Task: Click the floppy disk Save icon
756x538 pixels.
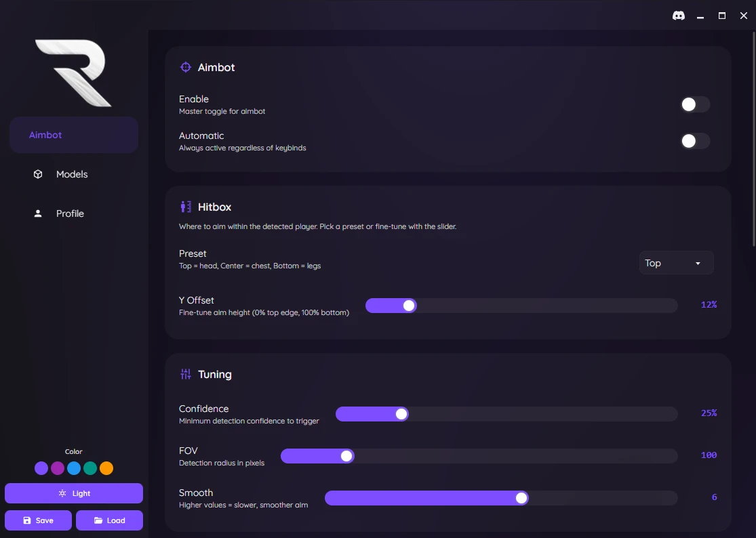Action: 27,520
